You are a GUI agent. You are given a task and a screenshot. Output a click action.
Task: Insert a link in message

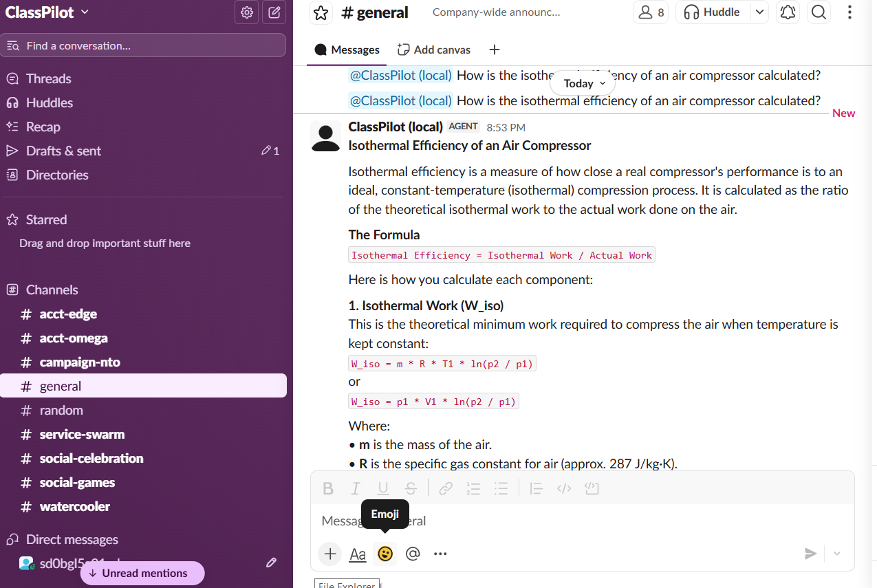[x=446, y=488]
